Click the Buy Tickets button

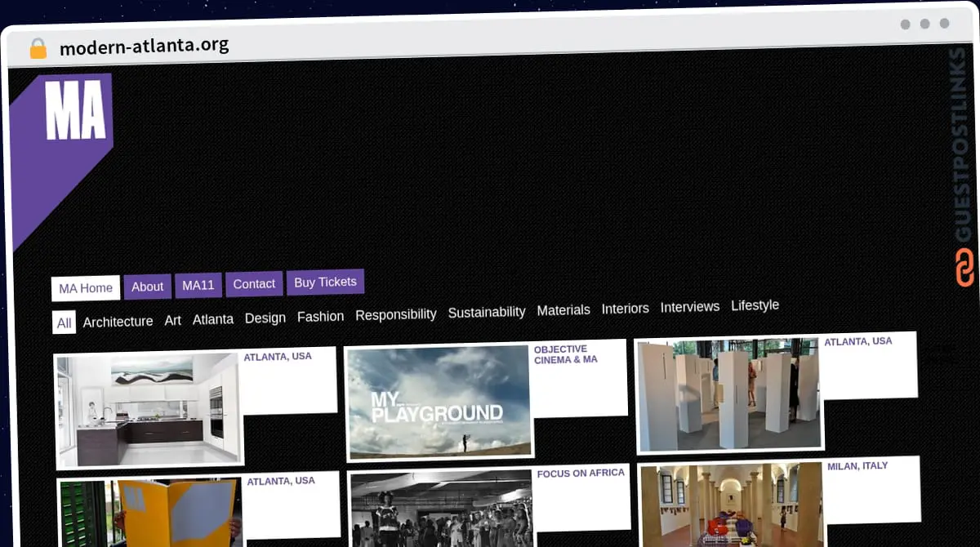325,282
